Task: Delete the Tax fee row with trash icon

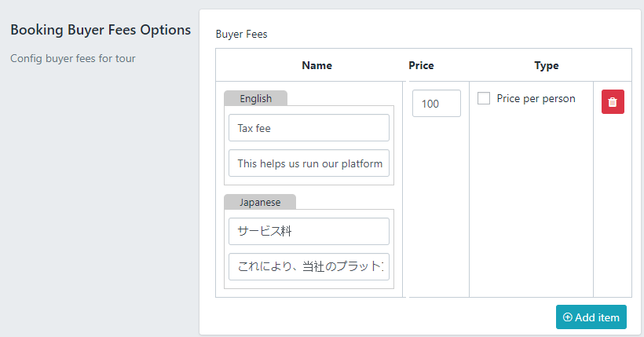Action: tap(613, 102)
